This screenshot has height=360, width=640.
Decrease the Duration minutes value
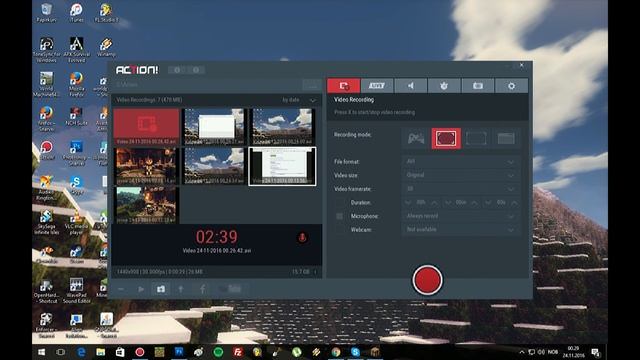[x=448, y=202]
